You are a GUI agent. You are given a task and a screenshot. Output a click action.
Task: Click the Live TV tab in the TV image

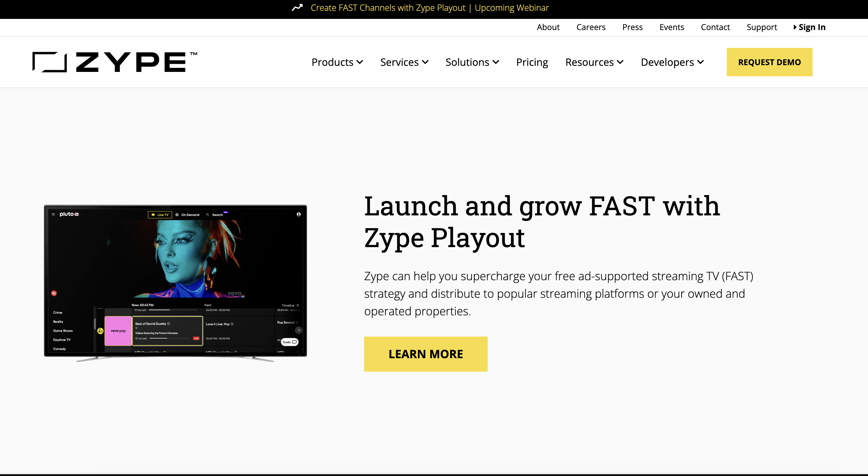(160, 215)
